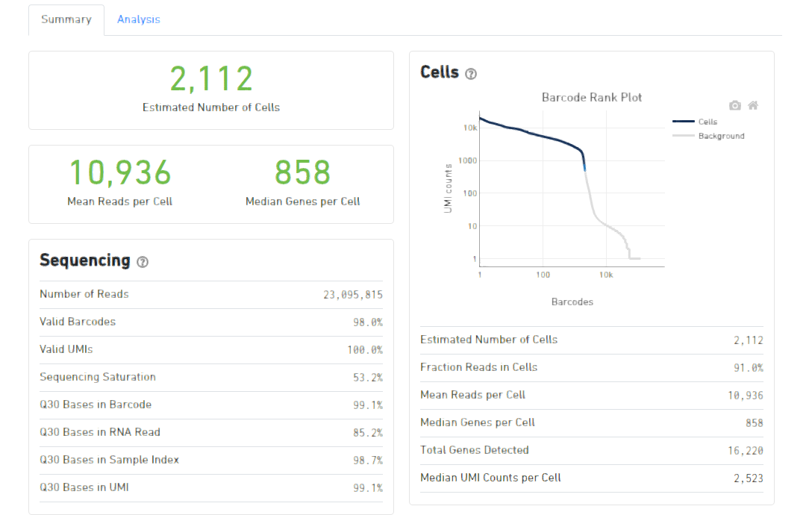Screen dimensions: 812x515
Task: Switch to the Analysis tab
Action: 138,19
